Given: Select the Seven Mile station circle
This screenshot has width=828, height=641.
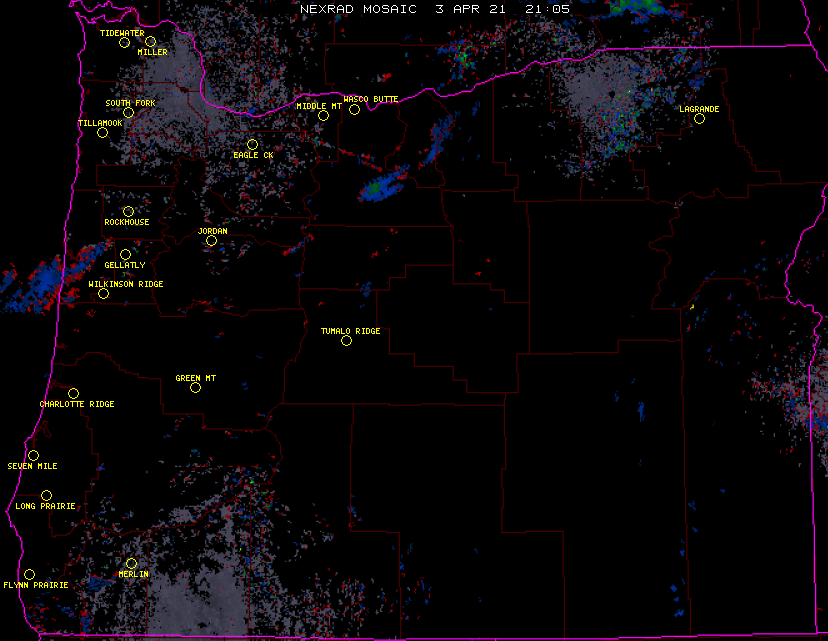Looking at the screenshot, I should click(33, 455).
